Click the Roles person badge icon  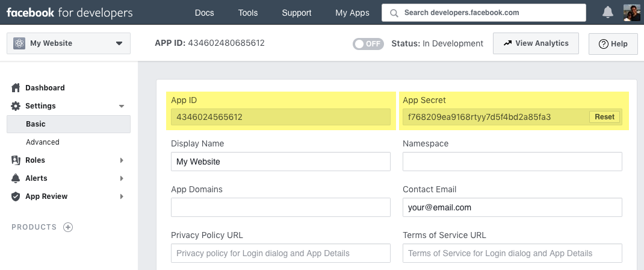coord(16,160)
